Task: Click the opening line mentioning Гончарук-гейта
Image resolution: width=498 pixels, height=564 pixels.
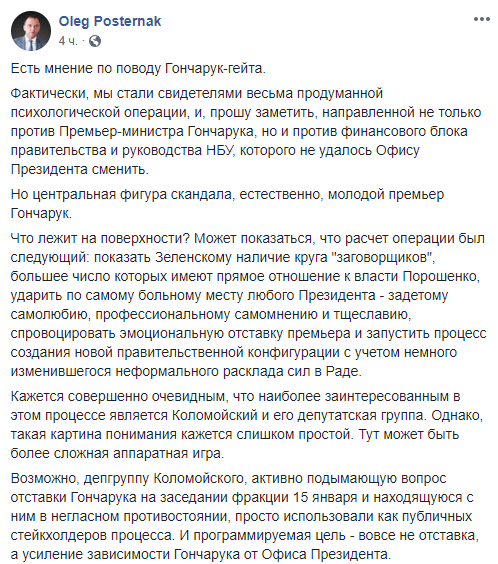Action: [x=138, y=68]
